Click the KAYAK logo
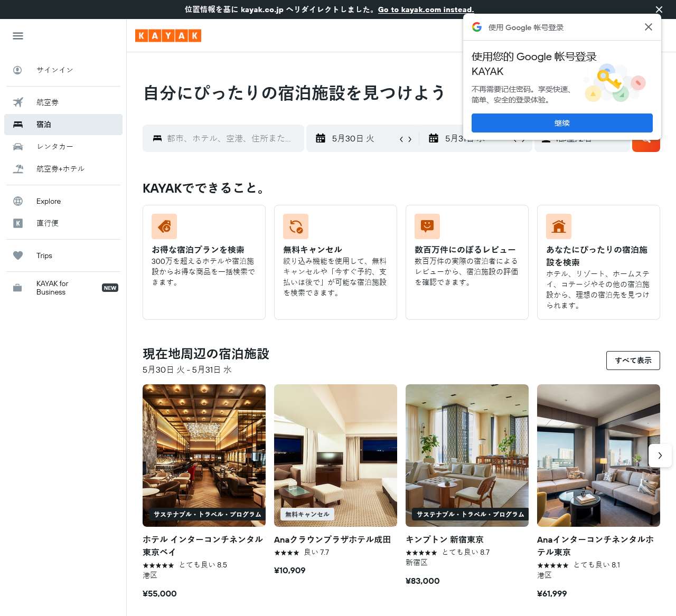The image size is (676, 616). [168, 35]
